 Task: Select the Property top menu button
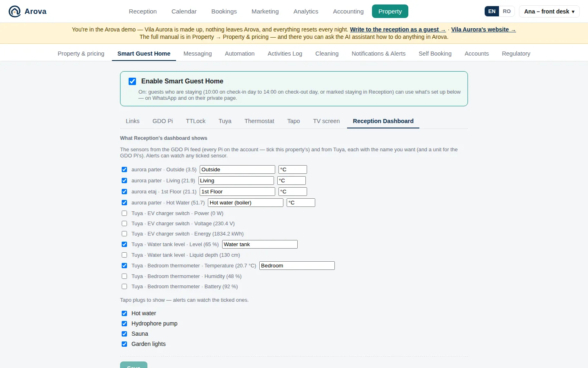pos(390,11)
